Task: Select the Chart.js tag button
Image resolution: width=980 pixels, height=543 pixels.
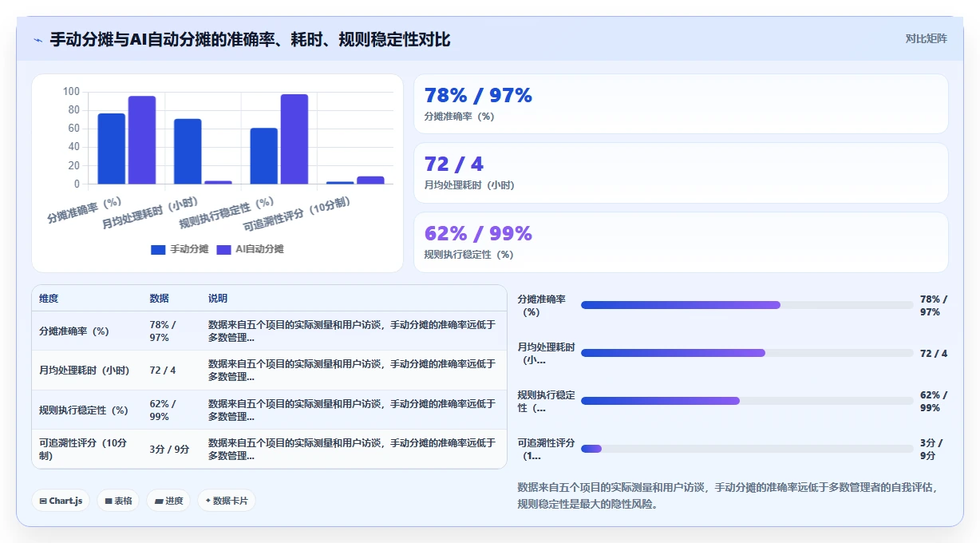Action: pos(61,501)
